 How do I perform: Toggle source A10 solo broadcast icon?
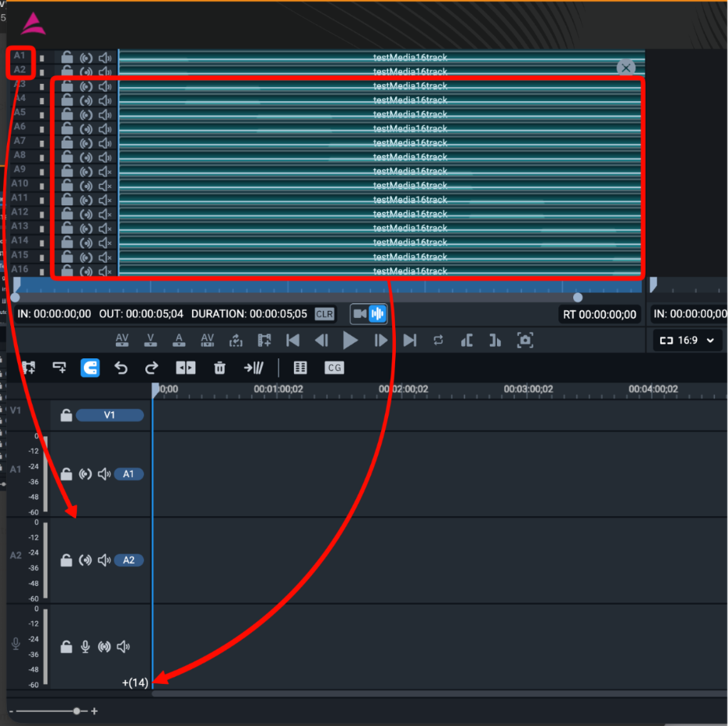[86, 186]
